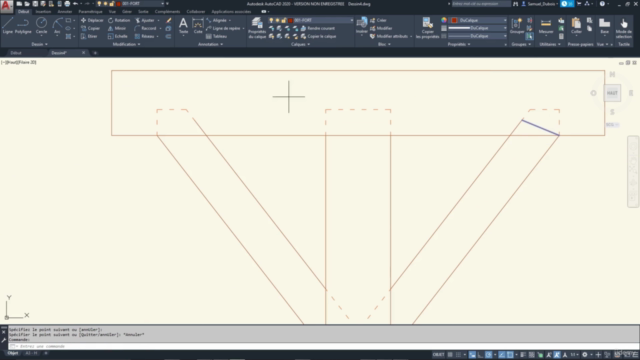
Task: Open the Annoter ribbon tab
Action: point(64,11)
